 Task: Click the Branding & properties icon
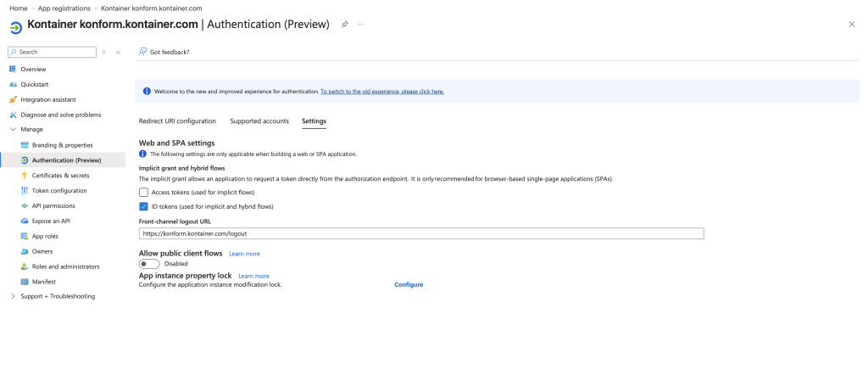(x=25, y=145)
